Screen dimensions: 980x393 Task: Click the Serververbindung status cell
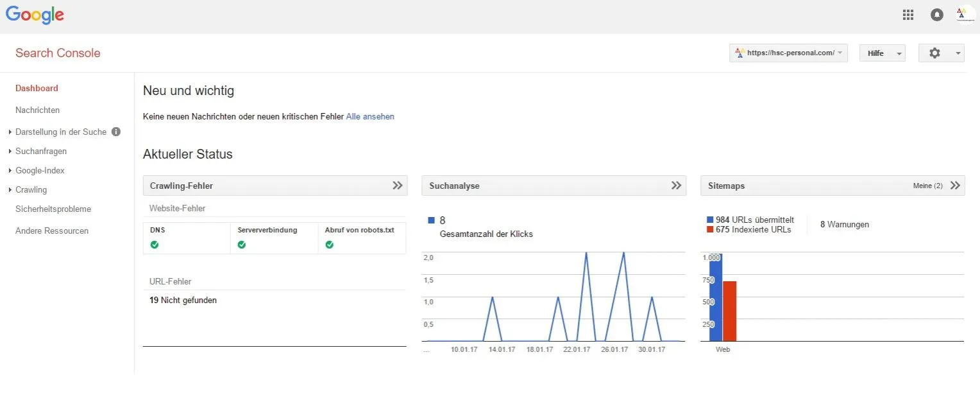pyautogui.click(x=274, y=238)
